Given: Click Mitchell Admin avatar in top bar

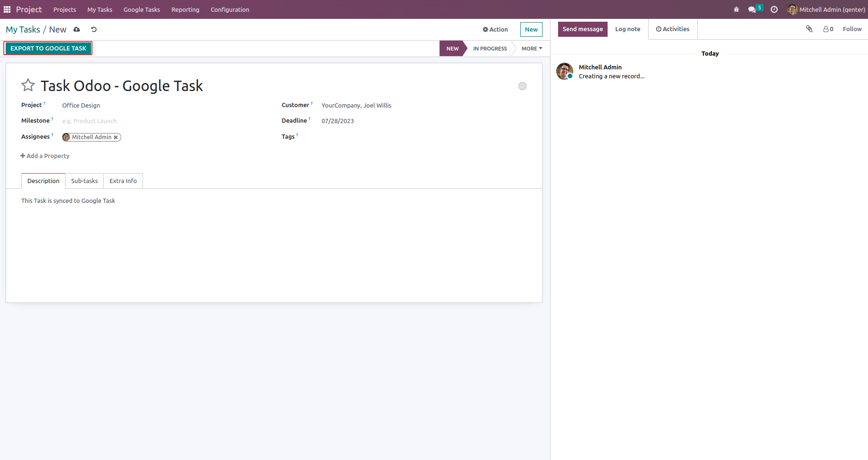Looking at the screenshot, I should (793, 9).
